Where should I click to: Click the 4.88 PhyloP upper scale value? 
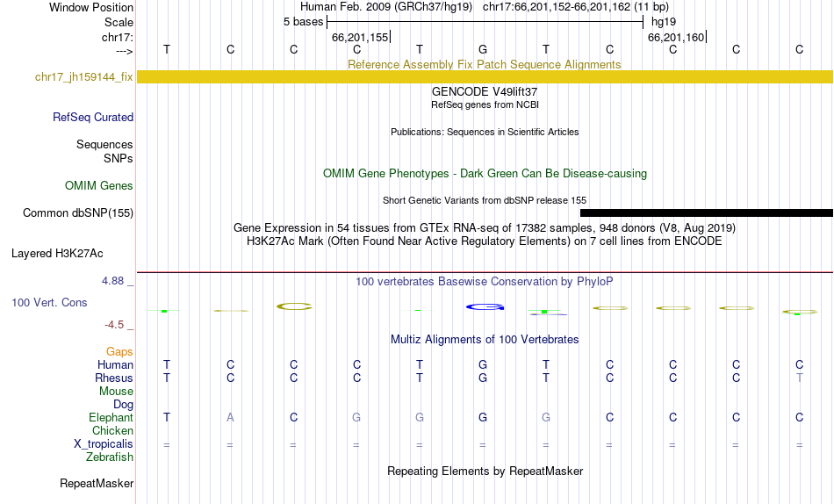pyautogui.click(x=112, y=281)
